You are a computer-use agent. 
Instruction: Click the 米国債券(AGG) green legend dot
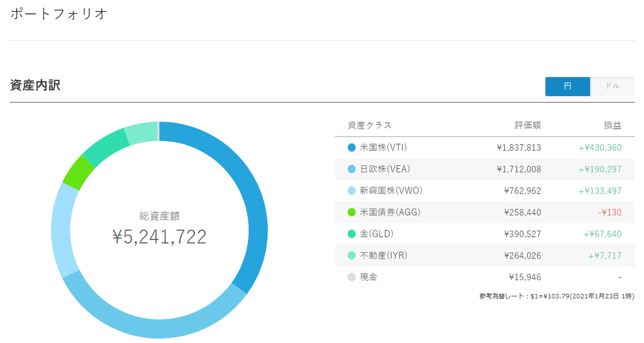pos(352,213)
